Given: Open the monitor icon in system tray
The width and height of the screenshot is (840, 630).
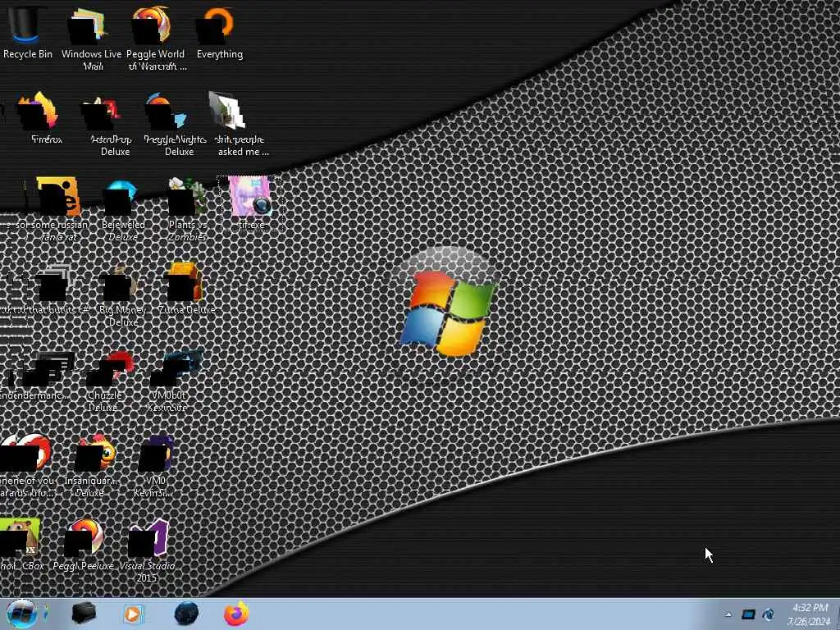Looking at the screenshot, I should (748, 614).
